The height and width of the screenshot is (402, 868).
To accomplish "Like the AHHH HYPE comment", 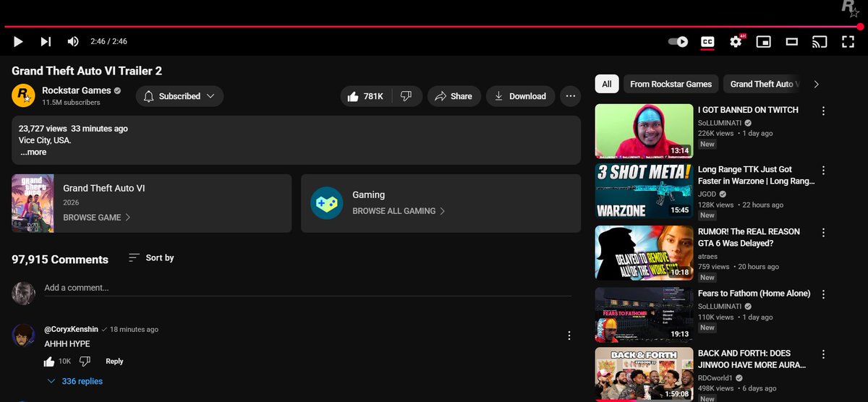I will click(49, 362).
